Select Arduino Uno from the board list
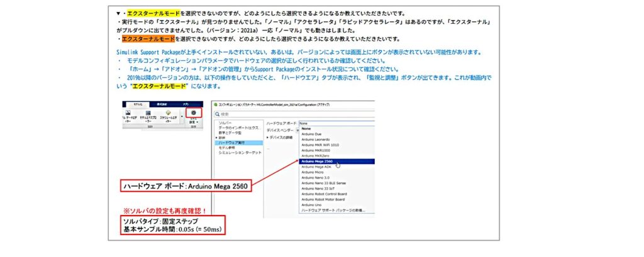This screenshot has width=644, height=257. pyautogui.click(x=308, y=205)
